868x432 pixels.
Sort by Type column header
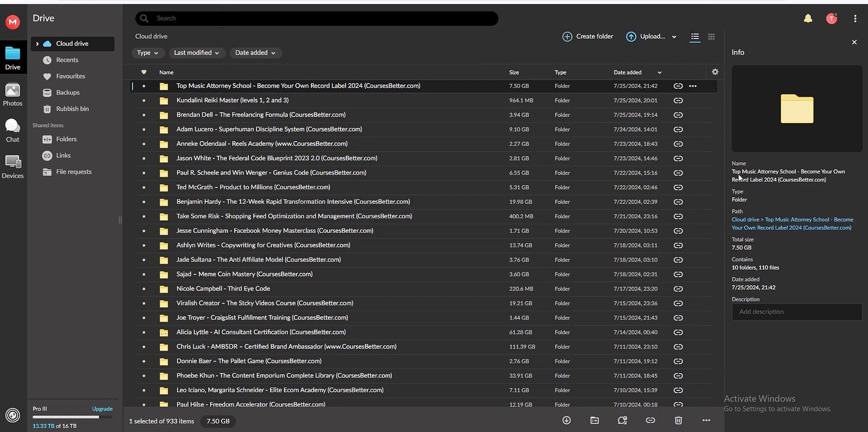click(560, 72)
